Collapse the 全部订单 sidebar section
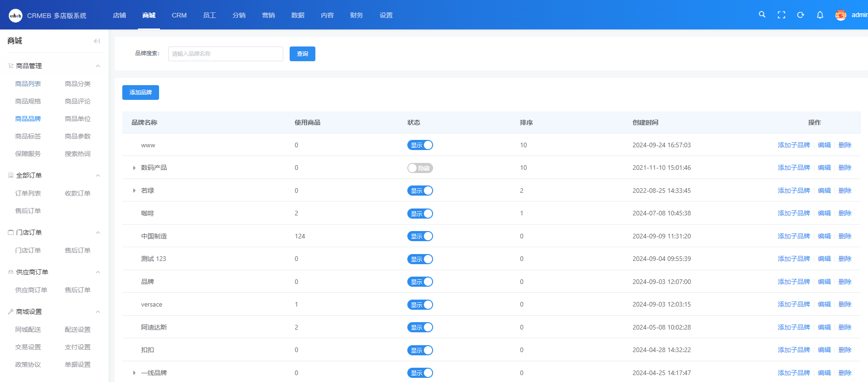The height and width of the screenshot is (382, 868). pyautogui.click(x=98, y=175)
